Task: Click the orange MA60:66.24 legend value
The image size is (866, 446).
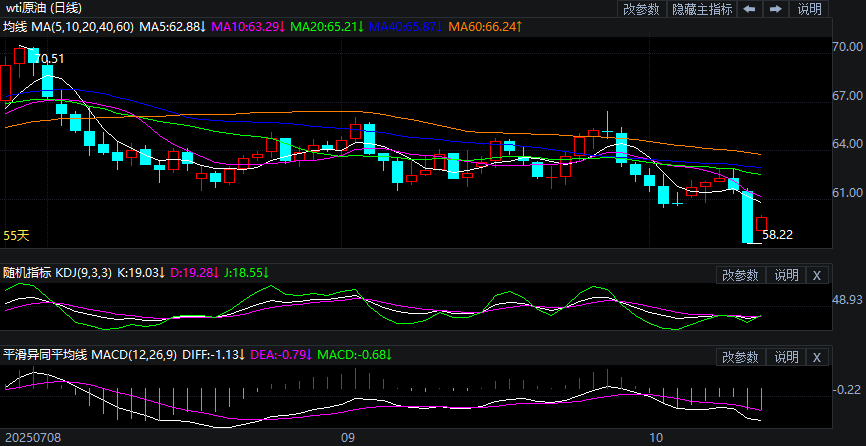Action: (485, 25)
